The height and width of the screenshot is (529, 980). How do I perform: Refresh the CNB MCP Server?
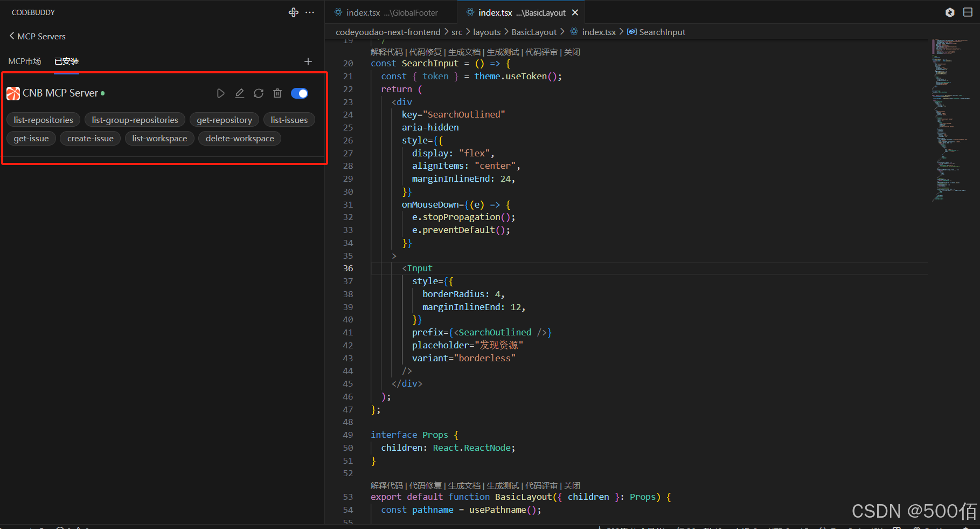tap(259, 93)
